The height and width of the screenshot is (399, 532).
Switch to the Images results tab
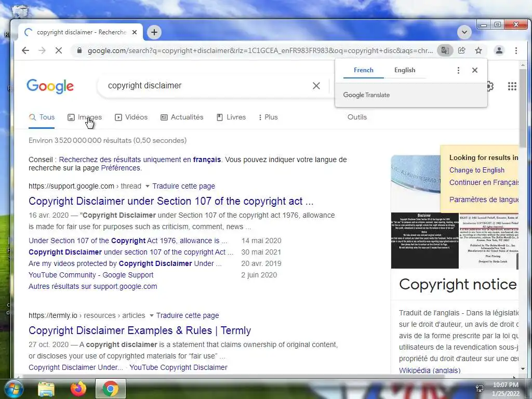click(85, 117)
